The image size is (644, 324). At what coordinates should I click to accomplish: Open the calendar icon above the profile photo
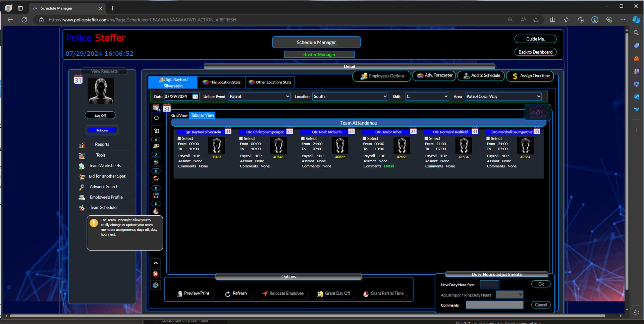[x=78, y=79]
